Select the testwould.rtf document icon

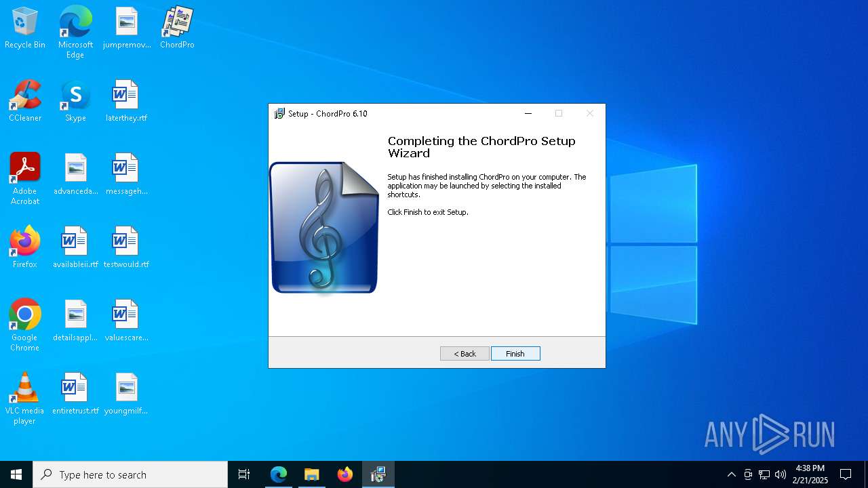pyautogui.click(x=127, y=248)
